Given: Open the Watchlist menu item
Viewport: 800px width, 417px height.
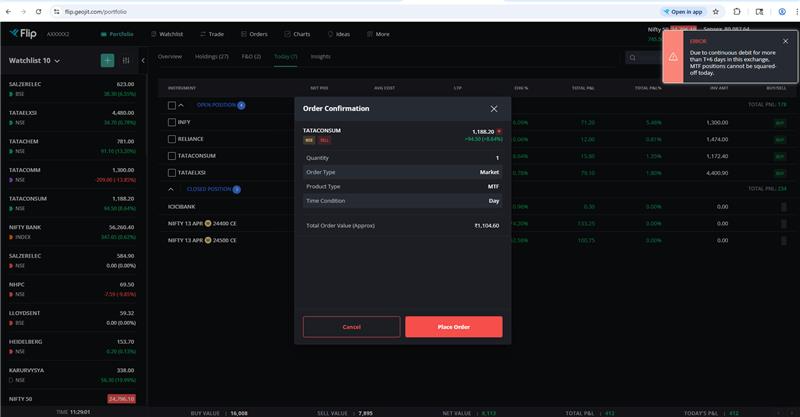Looking at the screenshot, I should tap(167, 34).
